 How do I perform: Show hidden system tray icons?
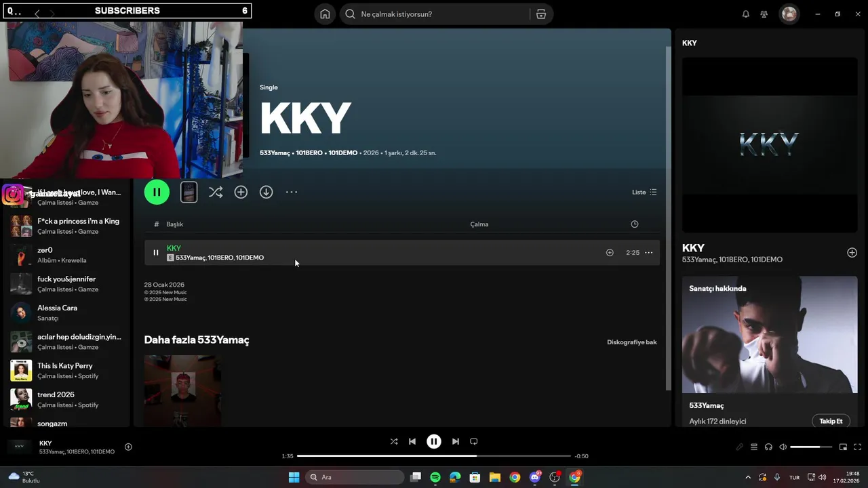click(748, 477)
